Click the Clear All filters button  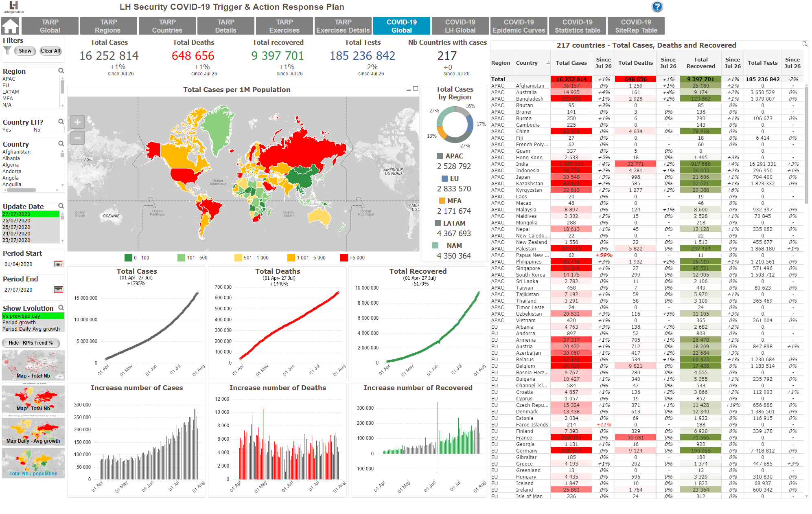pos(50,51)
